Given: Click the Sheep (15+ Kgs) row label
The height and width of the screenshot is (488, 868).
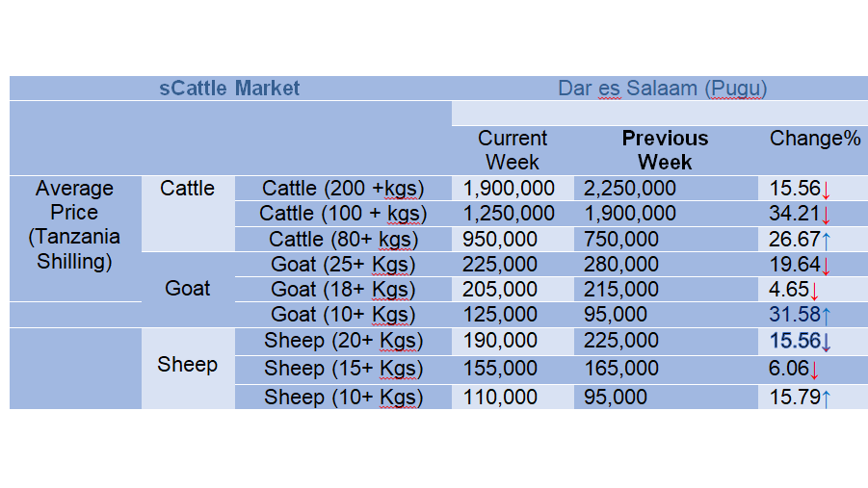Looking at the screenshot, I should click(343, 369).
